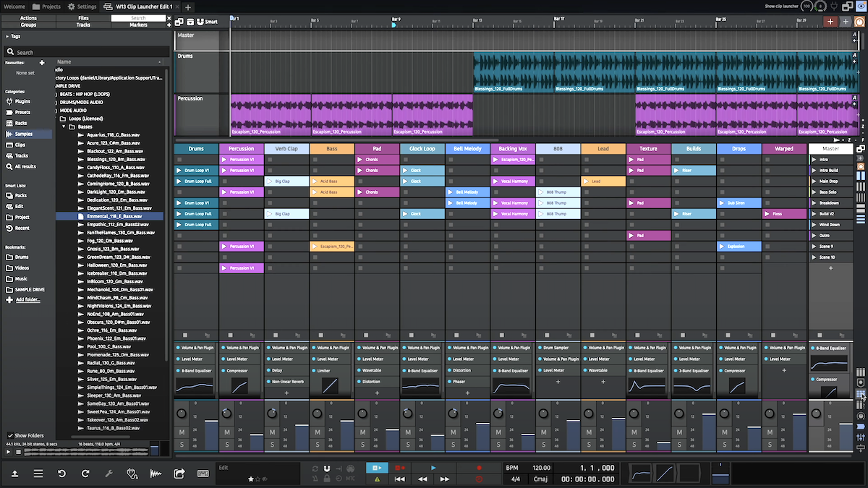Adjust the master volume knob showing 100
The image size is (868, 488).
(806, 6)
